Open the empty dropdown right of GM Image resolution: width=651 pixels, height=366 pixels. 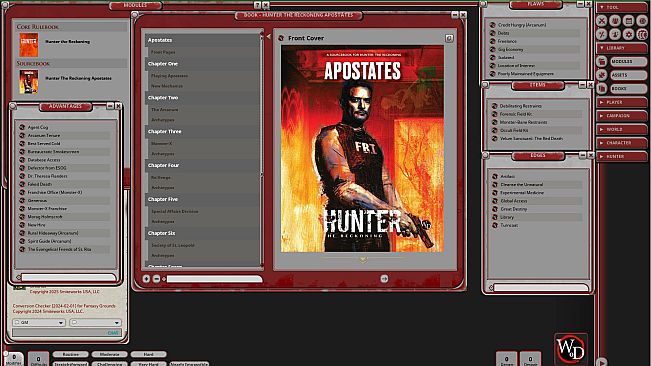click(x=95, y=322)
